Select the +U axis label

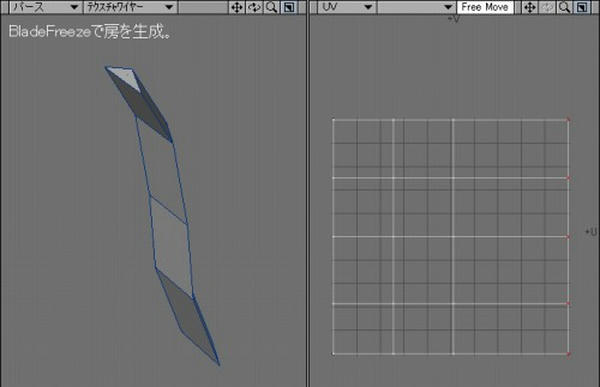click(x=591, y=232)
